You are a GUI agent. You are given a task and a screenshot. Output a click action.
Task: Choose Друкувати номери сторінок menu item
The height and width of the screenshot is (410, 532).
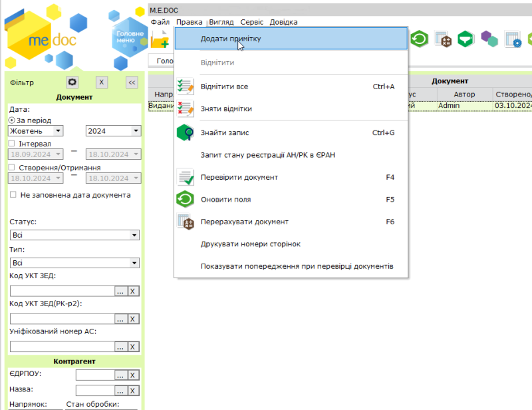point(291,244)
